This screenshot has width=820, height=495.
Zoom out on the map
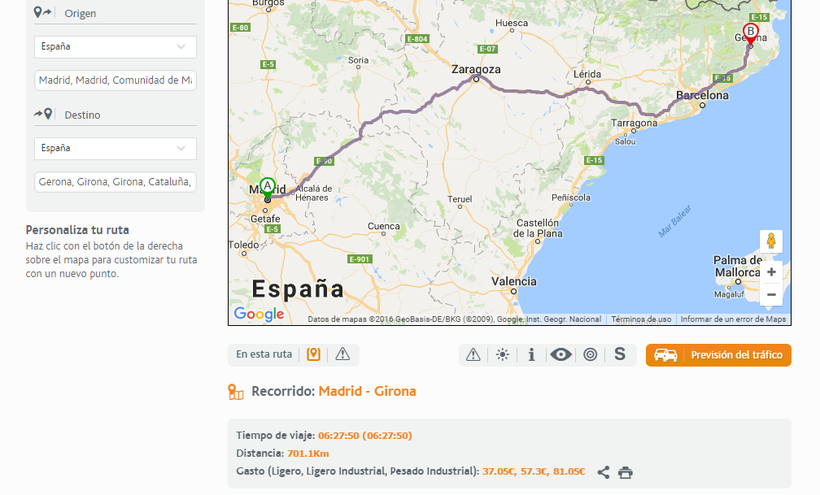pos(771,295)
